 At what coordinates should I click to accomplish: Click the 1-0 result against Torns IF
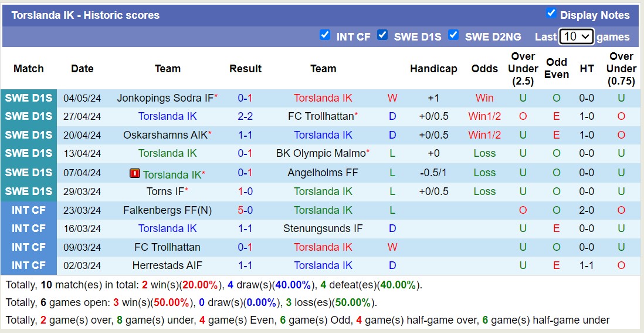coord(245,191)
